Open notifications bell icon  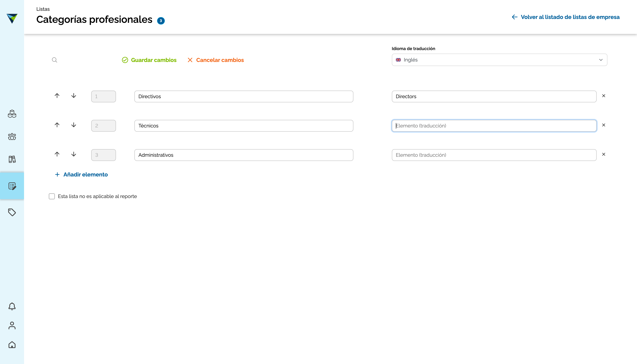tap(12, 306)
